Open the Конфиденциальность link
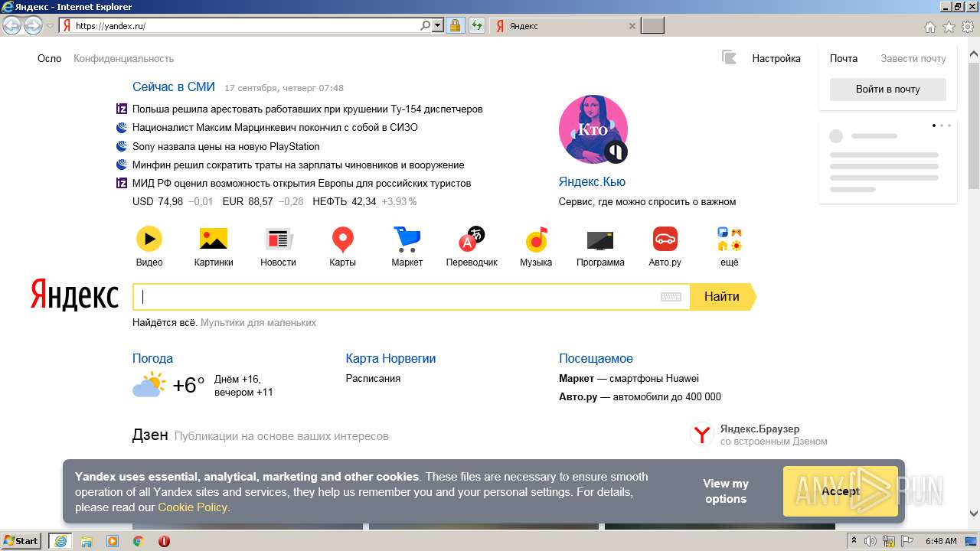 point(124,58)
